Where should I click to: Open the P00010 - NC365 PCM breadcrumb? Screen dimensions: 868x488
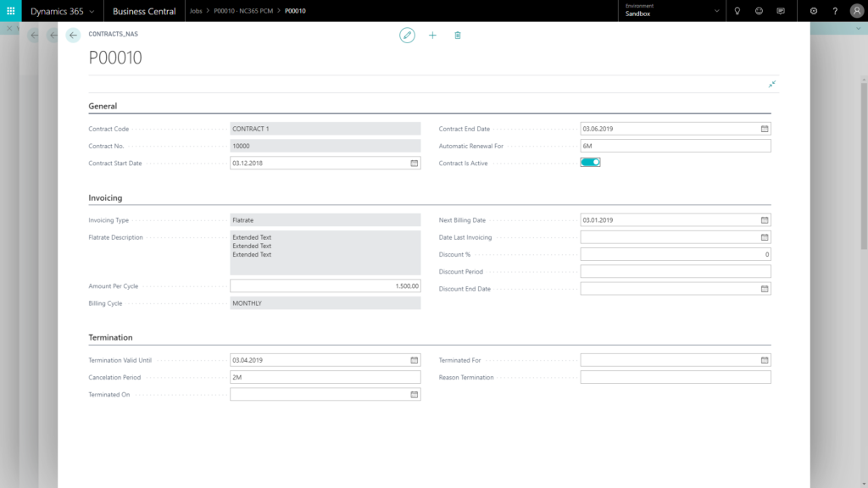(x=243, y=11)
